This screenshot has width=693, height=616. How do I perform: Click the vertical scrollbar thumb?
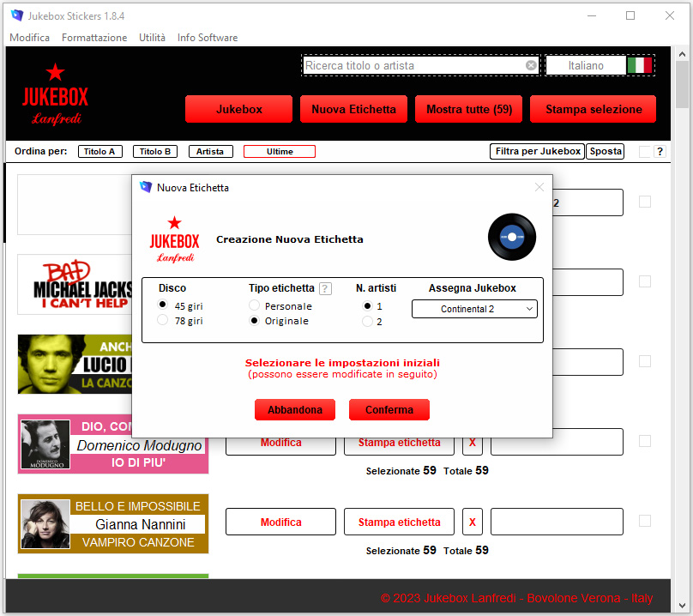pos(682,84)
